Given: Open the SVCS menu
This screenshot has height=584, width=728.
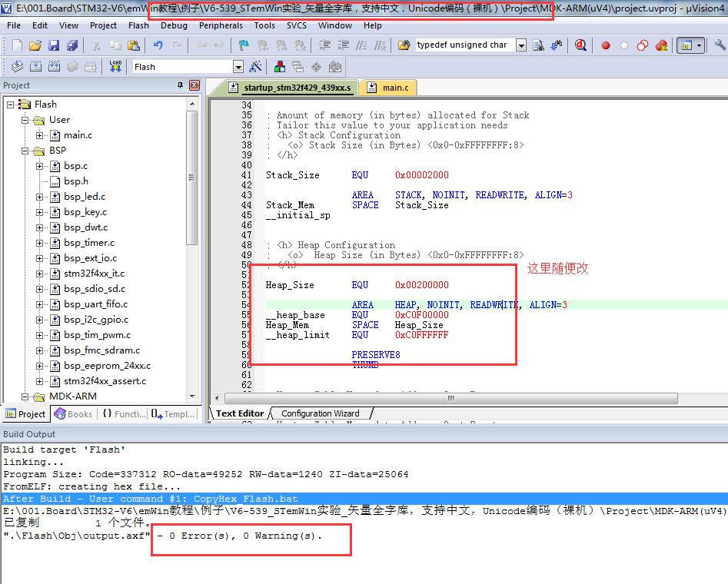Looking at the screenshot, I should tap(297, 25).
